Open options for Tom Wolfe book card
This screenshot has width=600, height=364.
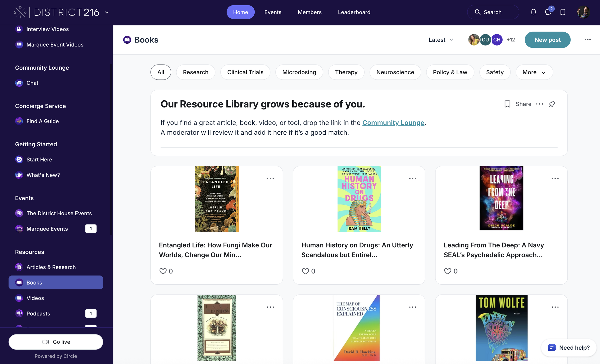pos(555,307)
